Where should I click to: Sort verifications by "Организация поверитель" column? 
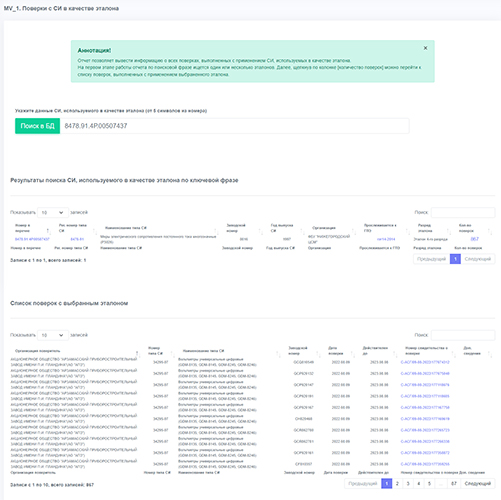click(75, 351)
